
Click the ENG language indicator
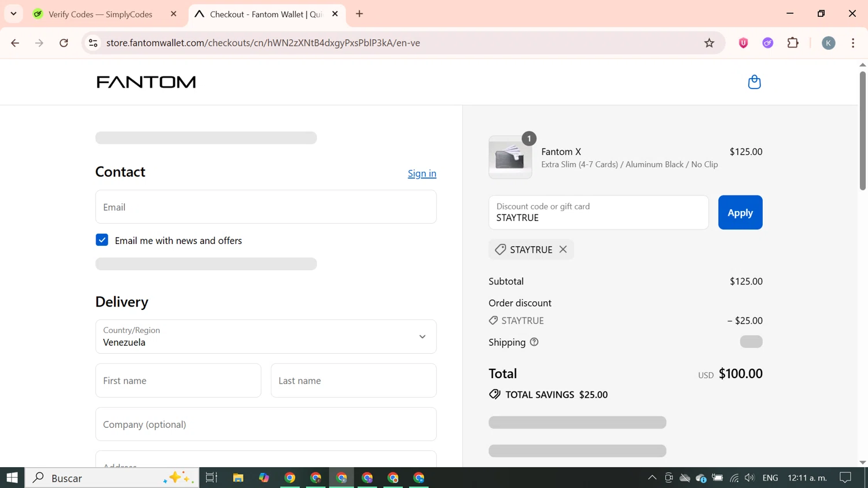coord(770,478)
